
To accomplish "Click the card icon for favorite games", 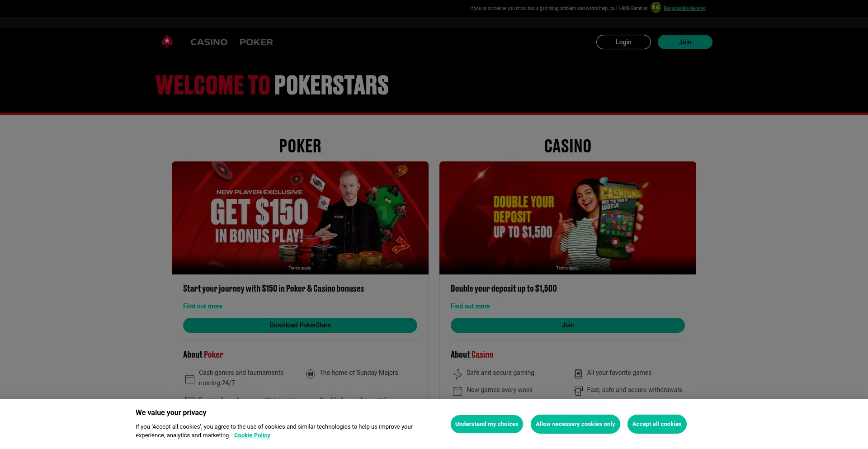I will point(578,374).
